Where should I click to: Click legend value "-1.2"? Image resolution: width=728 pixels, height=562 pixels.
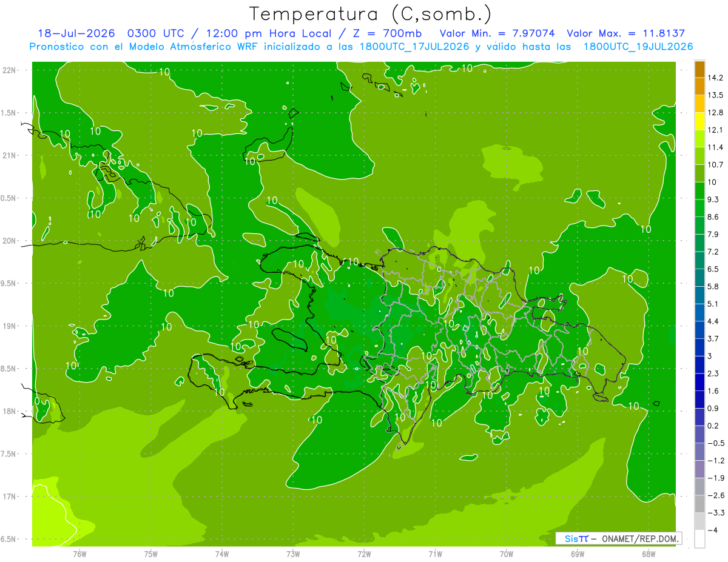[716, 461]
